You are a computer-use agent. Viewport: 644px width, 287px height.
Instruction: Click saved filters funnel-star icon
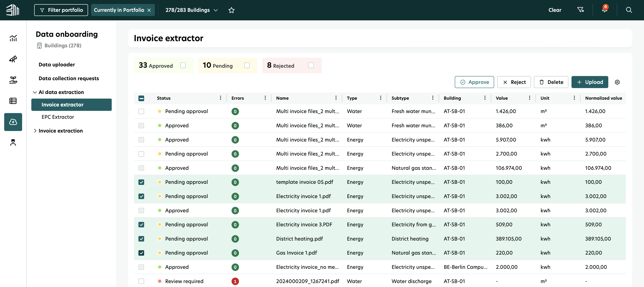coord(580,10)
